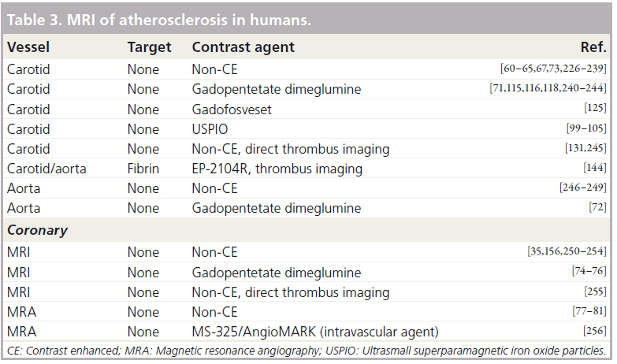The width and height of the screenshot is (617, 364).
Task: Open reference [246–249] for Aorta Non-CE
Action: [583, 187]
